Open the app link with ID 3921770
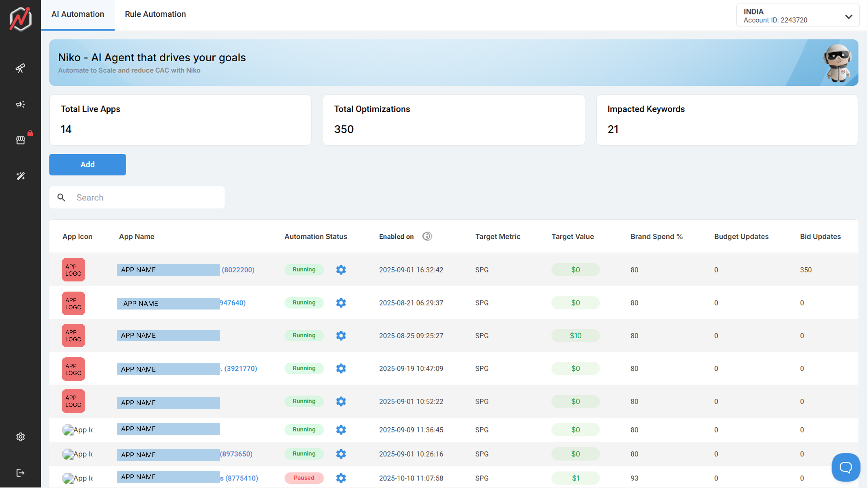This screenshot has width=868, height=488. 240,369
